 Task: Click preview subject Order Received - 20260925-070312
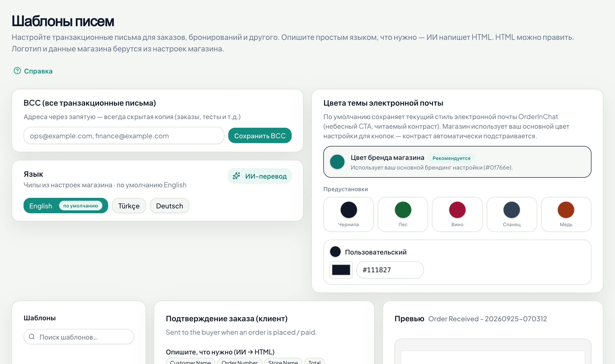pyautogui.click(x=487, y=319)
